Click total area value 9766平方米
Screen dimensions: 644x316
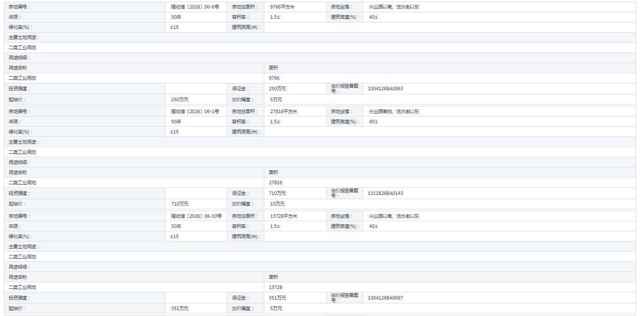point(282,7)
